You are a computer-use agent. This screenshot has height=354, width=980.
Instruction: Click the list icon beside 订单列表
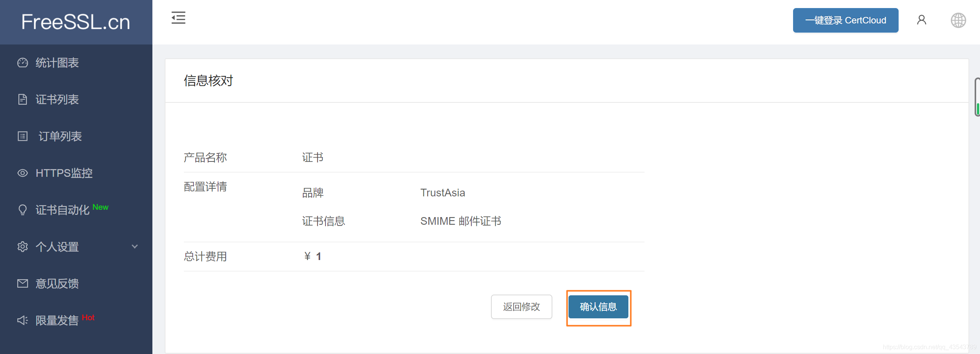23,136
